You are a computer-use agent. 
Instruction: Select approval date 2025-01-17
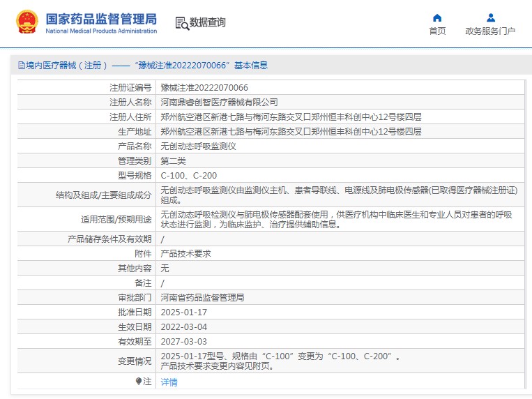pyautogui.click(x=183, y=312)
